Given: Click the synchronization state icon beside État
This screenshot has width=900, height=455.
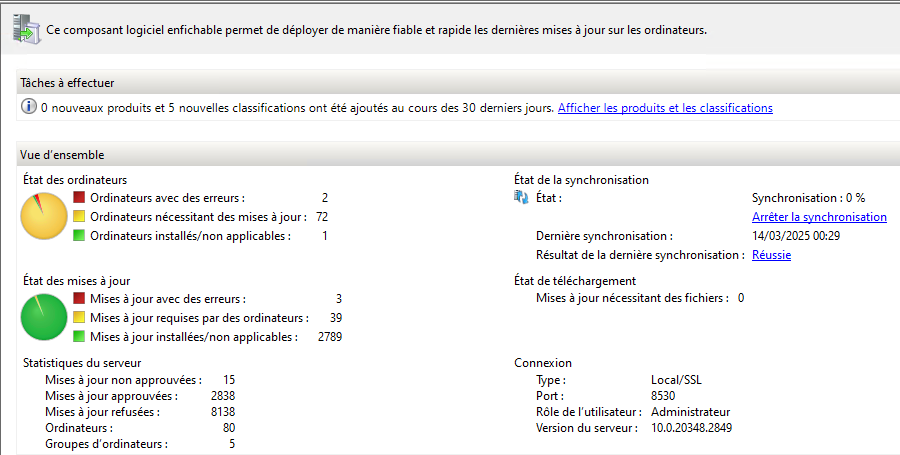Looking at the screenshot, I should tap(521, 198).
